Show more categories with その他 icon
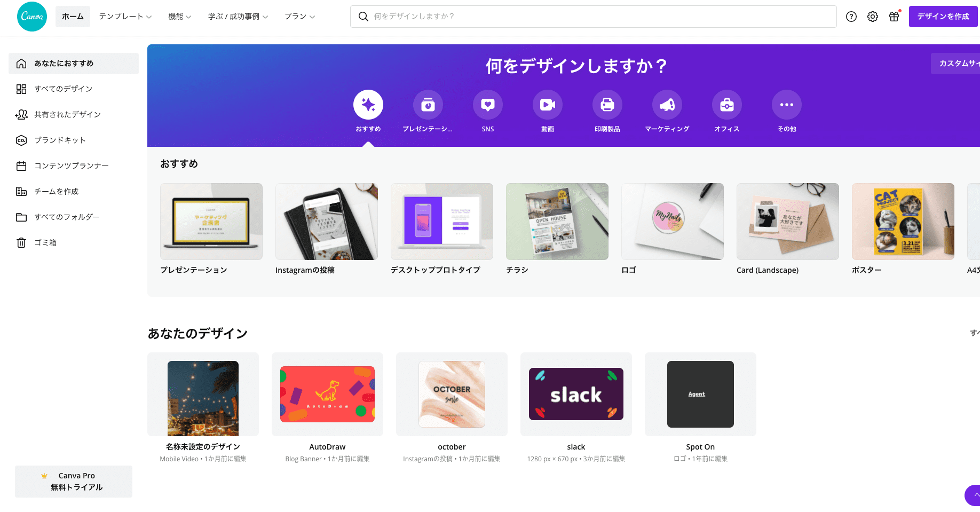The height and width of the screenshot is (512, 980). tap(787, 105)
